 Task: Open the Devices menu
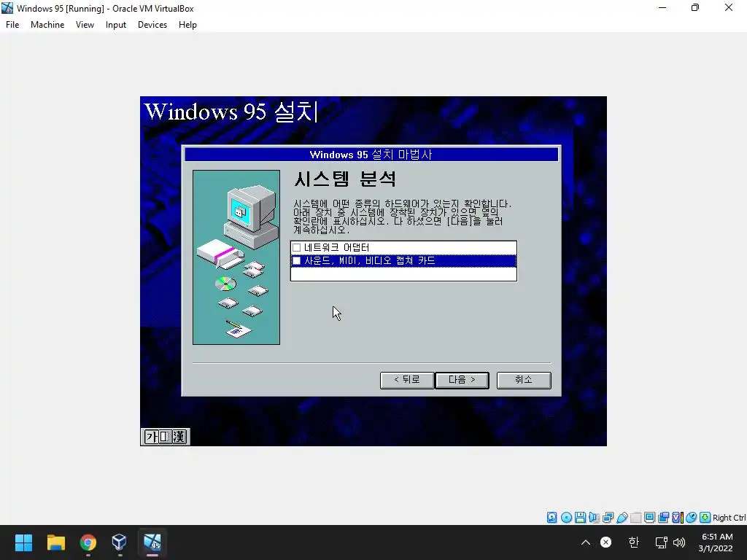pyautogui.click(x=152, y=25)
